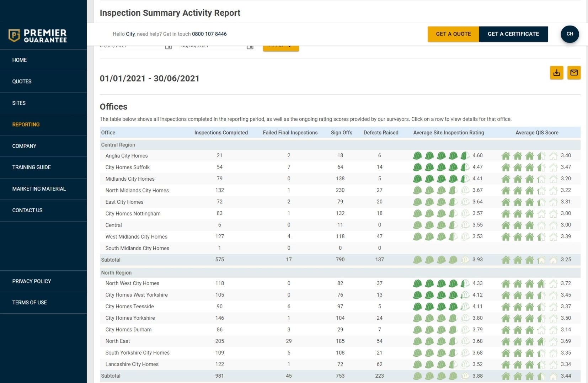The width and height of the screenshot is (588, 383).
Task: Click the Premier Guarantee logo
Action: tap(38, 36)
